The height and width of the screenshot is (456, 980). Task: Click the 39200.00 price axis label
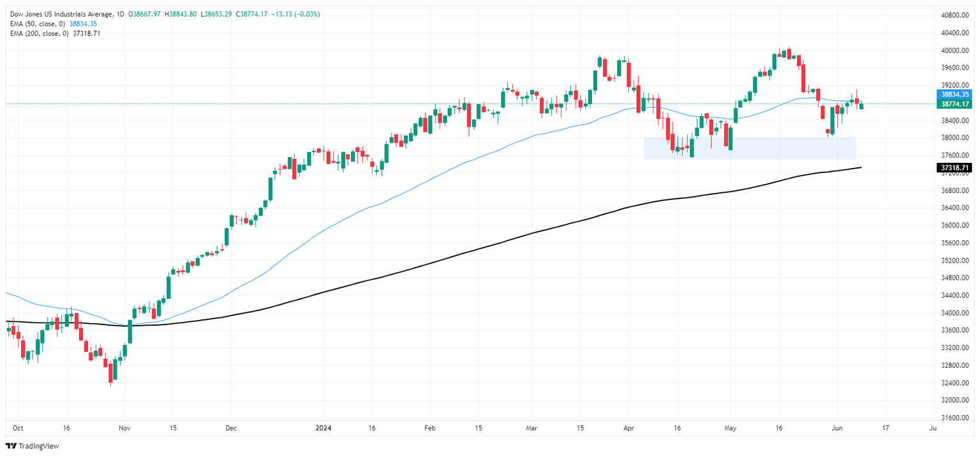click(955, 85)
